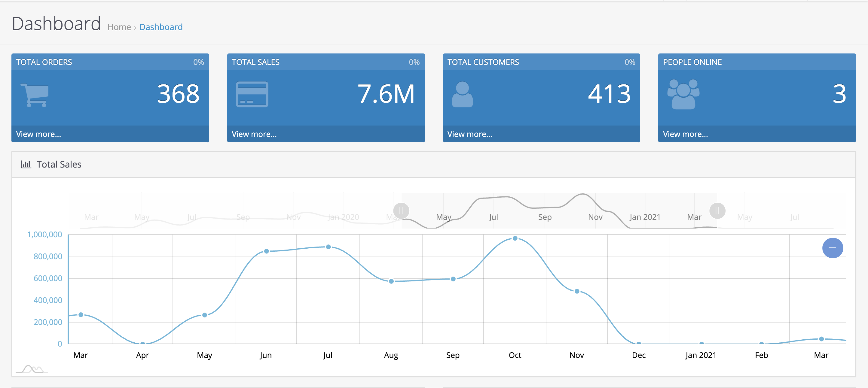Screen dimensions: 868x388
Task: Click the selected range area of chart scrollbar
Action: pyautogui.click(x=559, y=211)
